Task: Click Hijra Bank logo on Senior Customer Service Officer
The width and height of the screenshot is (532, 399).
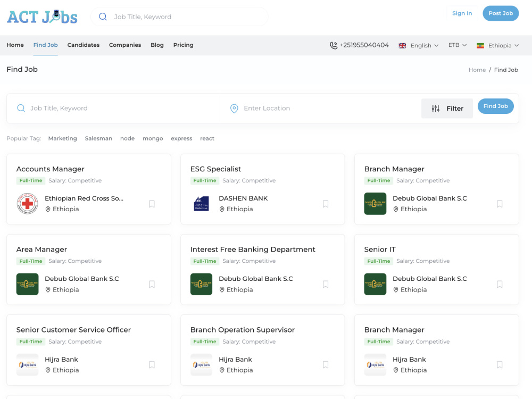Action: [x=28, y=365]
